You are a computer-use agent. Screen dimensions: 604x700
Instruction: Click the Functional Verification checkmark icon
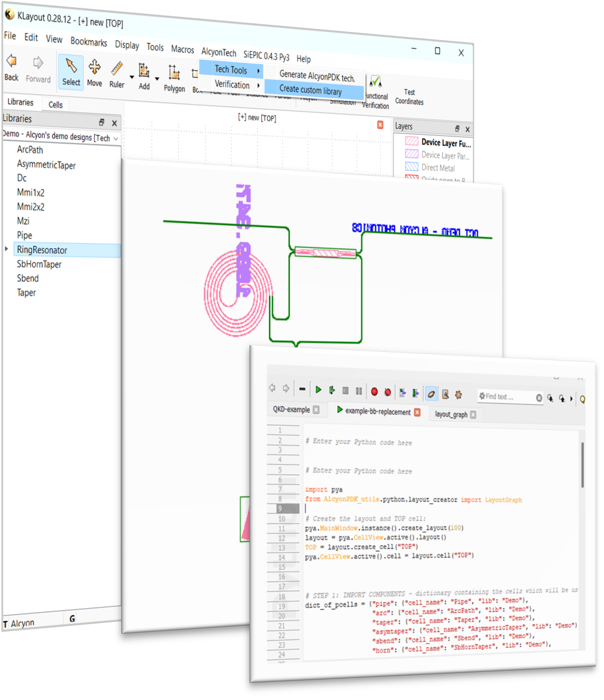(375, 82)
